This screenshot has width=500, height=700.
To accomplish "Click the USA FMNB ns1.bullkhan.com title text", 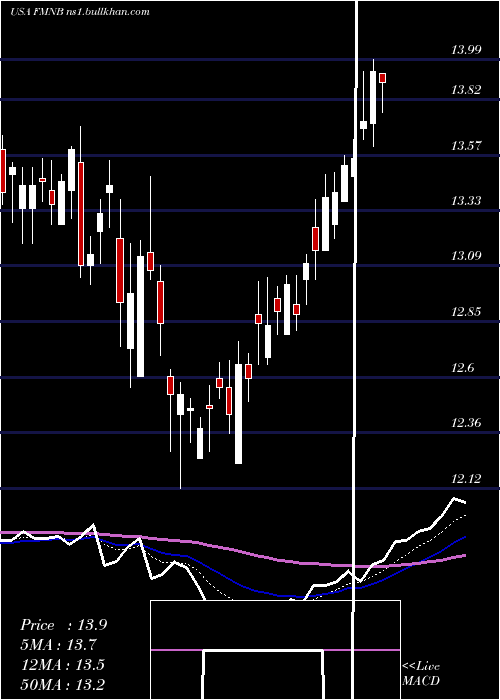I will [80, 12].
